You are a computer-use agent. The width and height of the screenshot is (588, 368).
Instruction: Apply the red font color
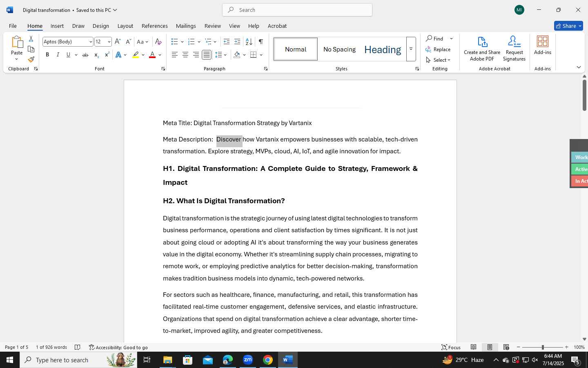tap(152, 55)
